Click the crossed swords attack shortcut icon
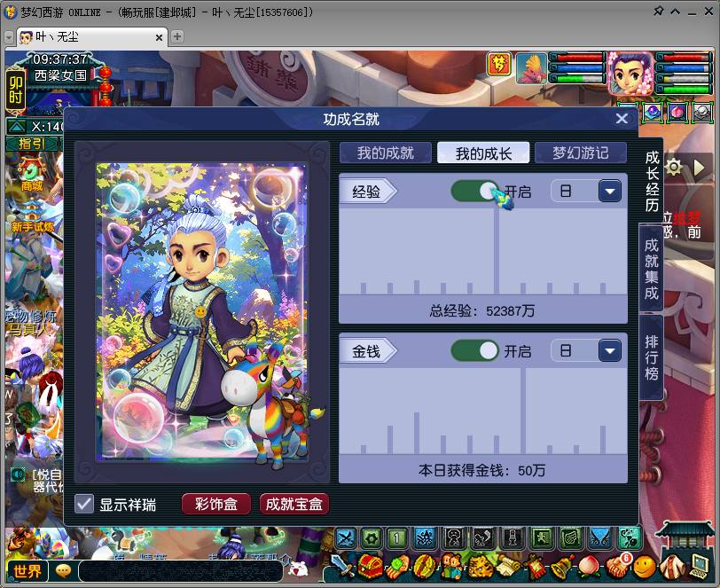This screenshot has width=720, height=588. (x=346, y=537)
